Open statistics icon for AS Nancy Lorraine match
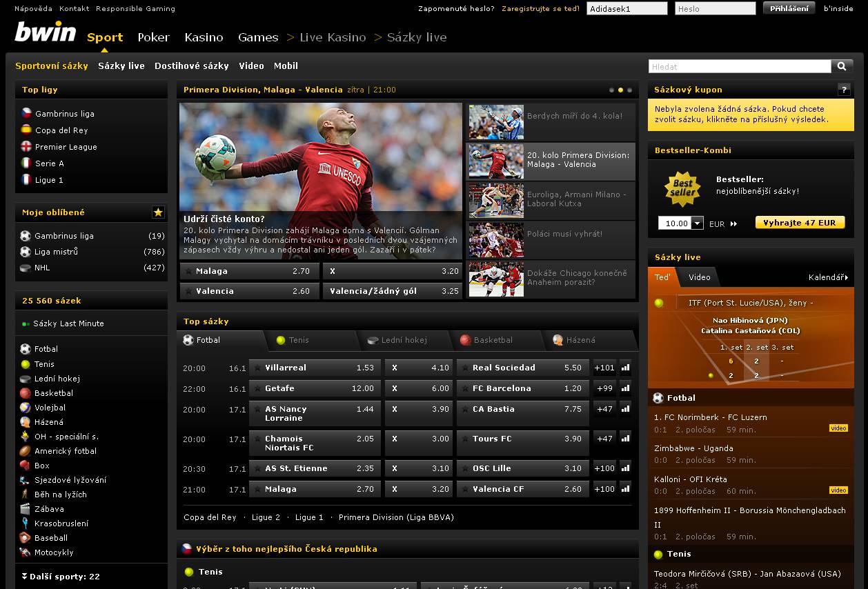This screenshot has width=868, height=589. pyautogui.click(x=626, y=409)
